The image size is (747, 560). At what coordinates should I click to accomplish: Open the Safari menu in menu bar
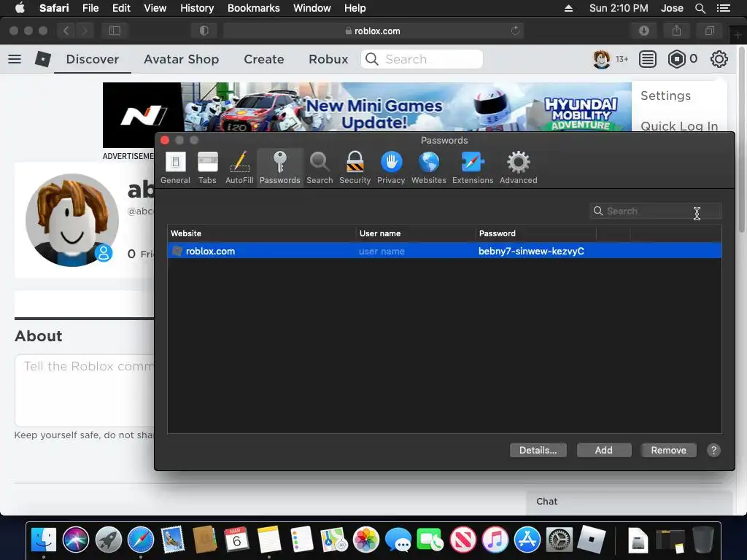pos(54,8)
